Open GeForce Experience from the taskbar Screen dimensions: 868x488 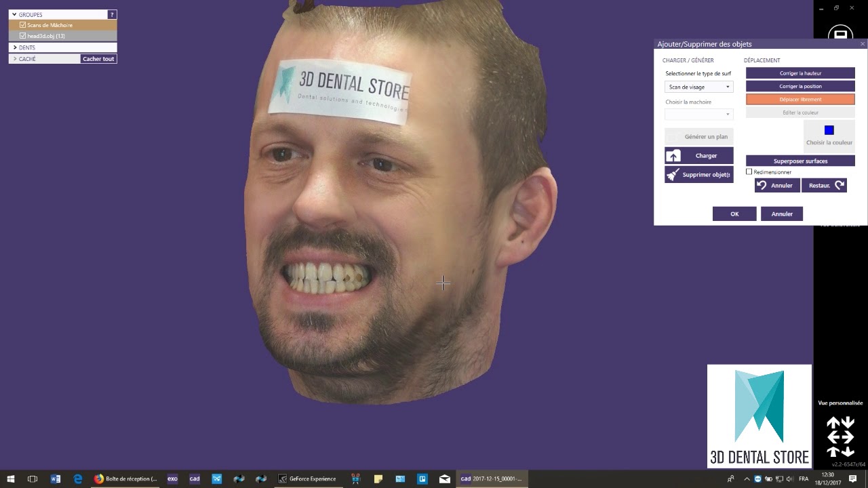click(307, 479)
